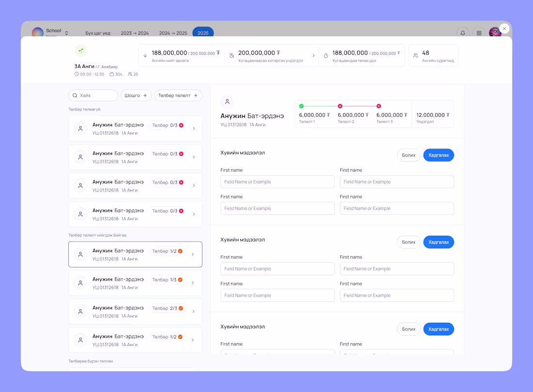Select the 2023 → 2024 tab

(x=135, y=33)
